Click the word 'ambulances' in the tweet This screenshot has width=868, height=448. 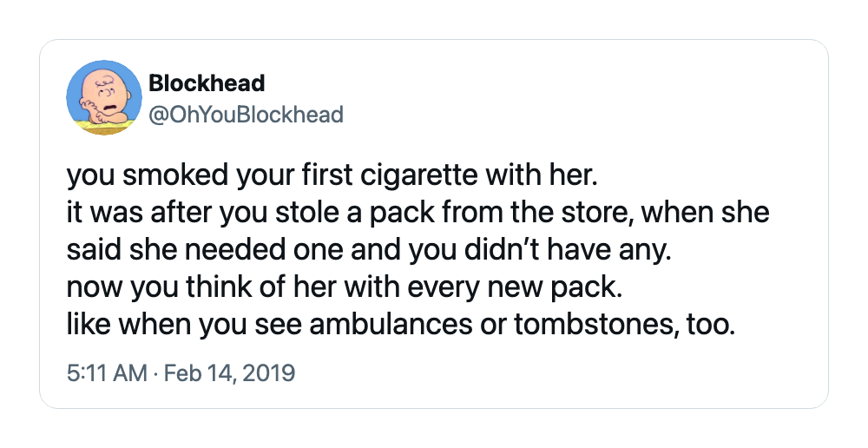tap(391, 326)
